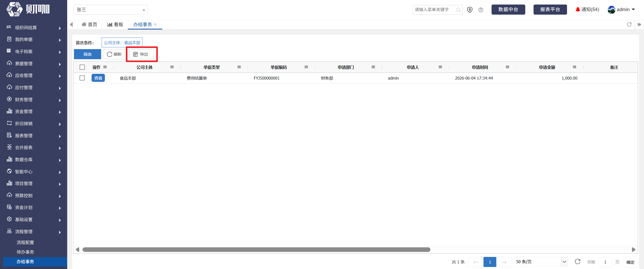Viewport: 644px width, 269px height.
Task: Open column menu icon for 申请金额
Action: (575, 67)
